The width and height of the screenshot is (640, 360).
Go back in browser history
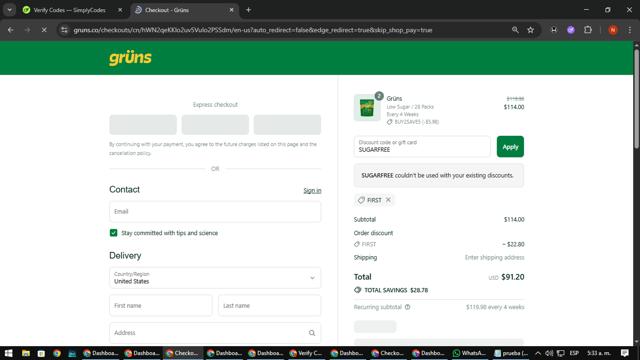(11, 30)
